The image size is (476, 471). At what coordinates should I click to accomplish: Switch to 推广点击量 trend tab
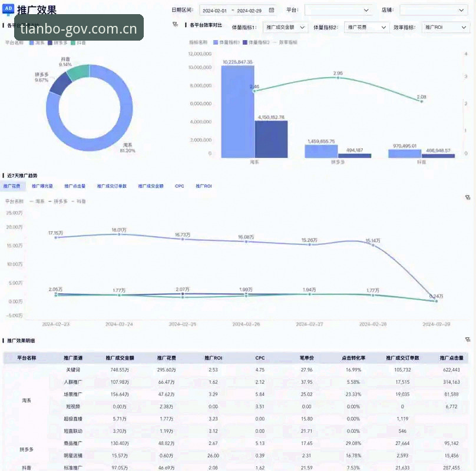tap(75, 186)
